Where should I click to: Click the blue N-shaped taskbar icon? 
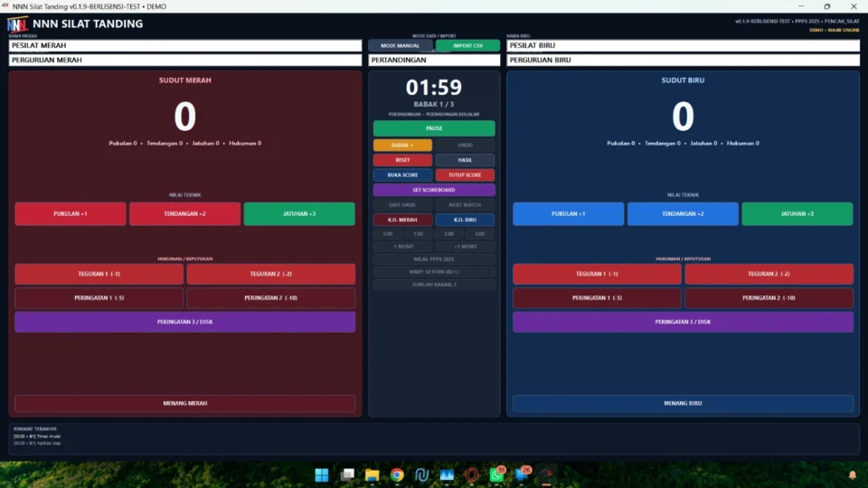click(x=422, y=474)
